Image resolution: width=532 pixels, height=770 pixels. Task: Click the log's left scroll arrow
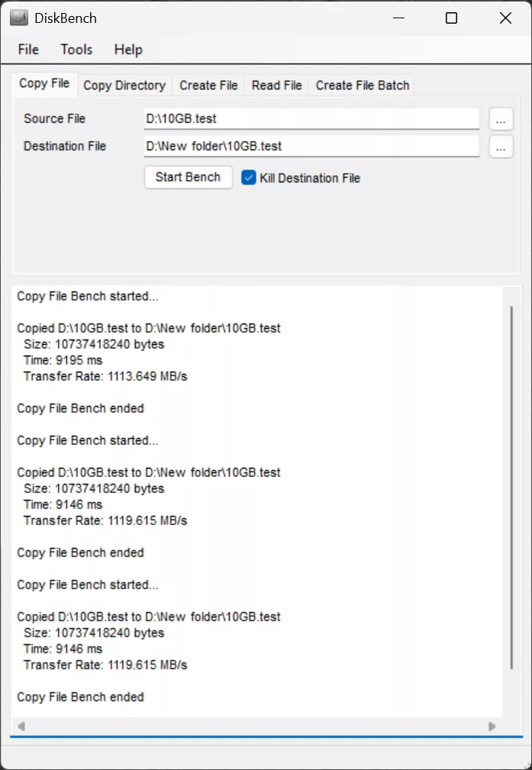point(21,727)
